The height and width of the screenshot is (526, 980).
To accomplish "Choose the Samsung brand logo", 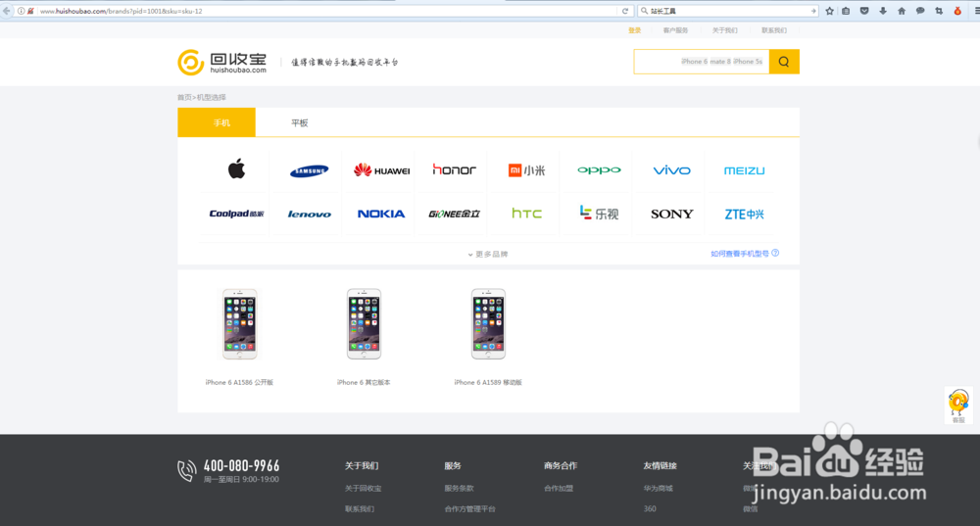I will tap(309, 170).
